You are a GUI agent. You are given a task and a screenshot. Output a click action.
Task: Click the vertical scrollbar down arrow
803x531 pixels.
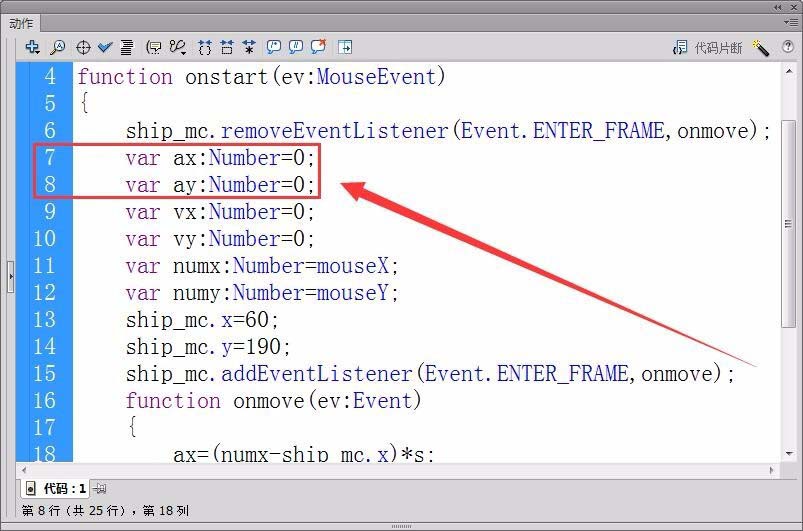coord(789,454)
